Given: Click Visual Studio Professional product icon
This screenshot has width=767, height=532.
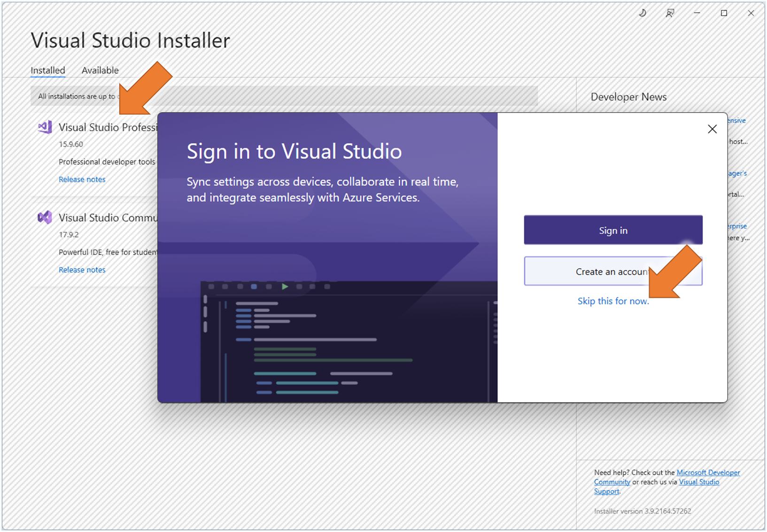Looking at the screenshot, I should (45, 127).
